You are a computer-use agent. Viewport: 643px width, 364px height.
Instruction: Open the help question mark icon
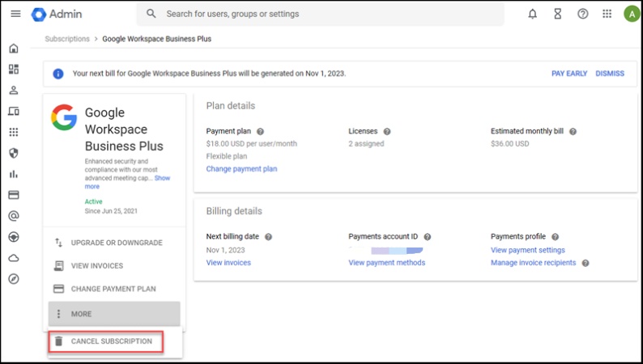click(x=583, y=14)
